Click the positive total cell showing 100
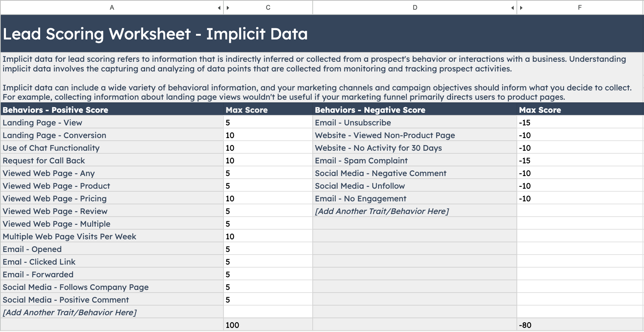 click(268, 325)
